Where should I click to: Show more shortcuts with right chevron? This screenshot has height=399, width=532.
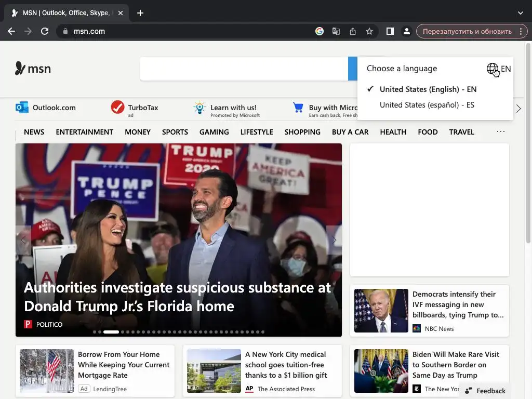518,109
